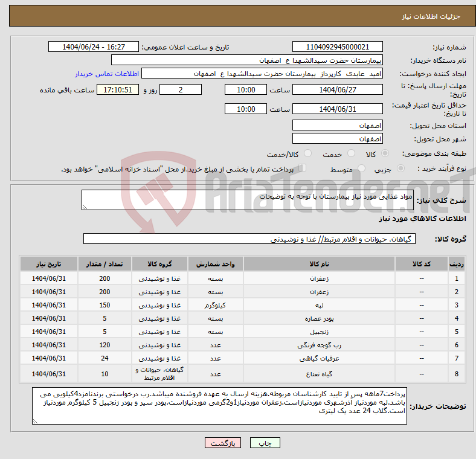Click the بازگشت back button
This screenshot has width=476, height=459.
pyautogui.click(x=223, y=443)
